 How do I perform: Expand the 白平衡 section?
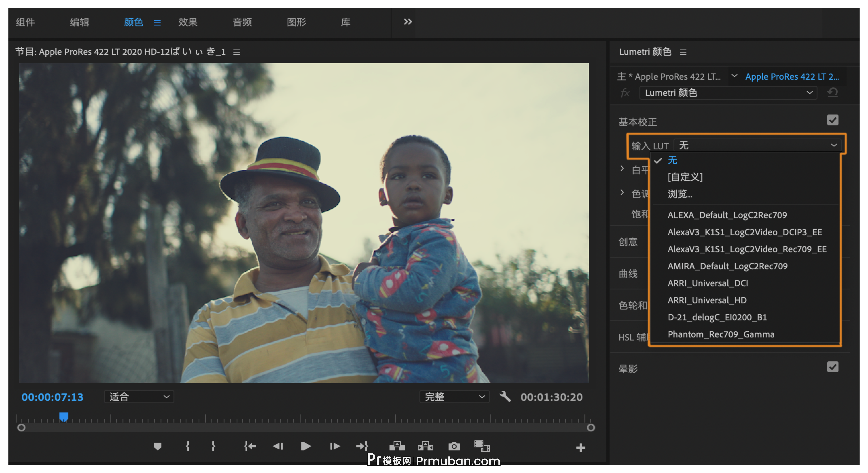point(622,168)
